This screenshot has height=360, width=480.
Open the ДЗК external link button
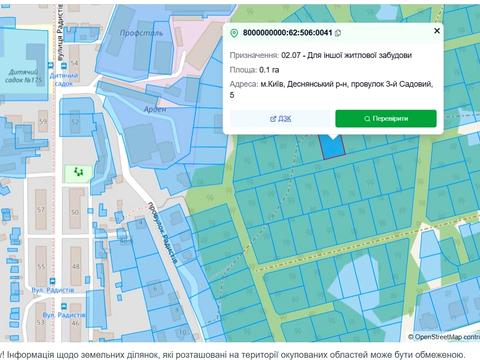pyautogui.click(x=280, y=119)
